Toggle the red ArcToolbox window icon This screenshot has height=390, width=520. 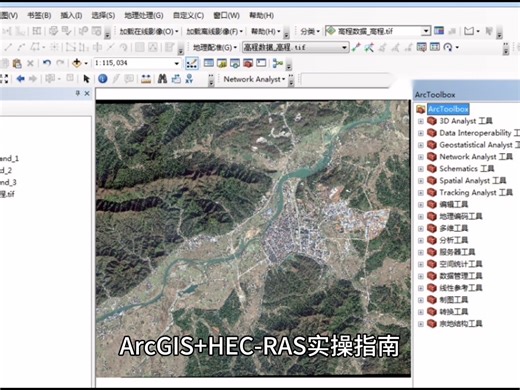point(248,63)
